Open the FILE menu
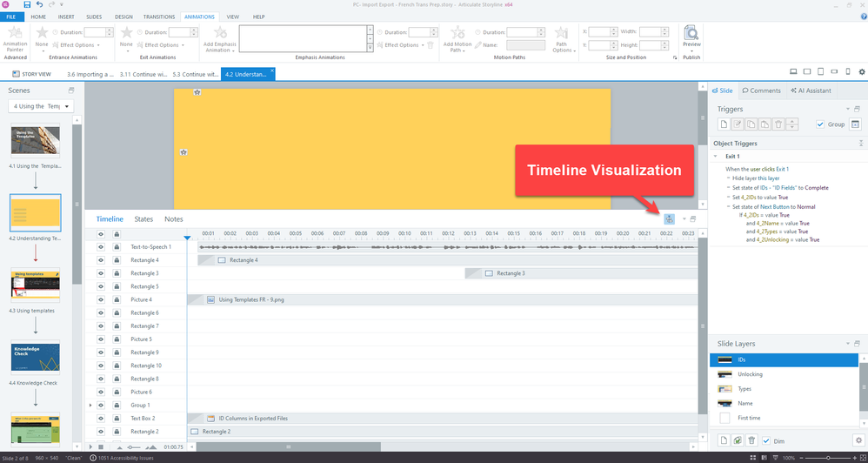The width and height of the screenshot is (868, 463). pyautogui.click(x=11, y=17)
